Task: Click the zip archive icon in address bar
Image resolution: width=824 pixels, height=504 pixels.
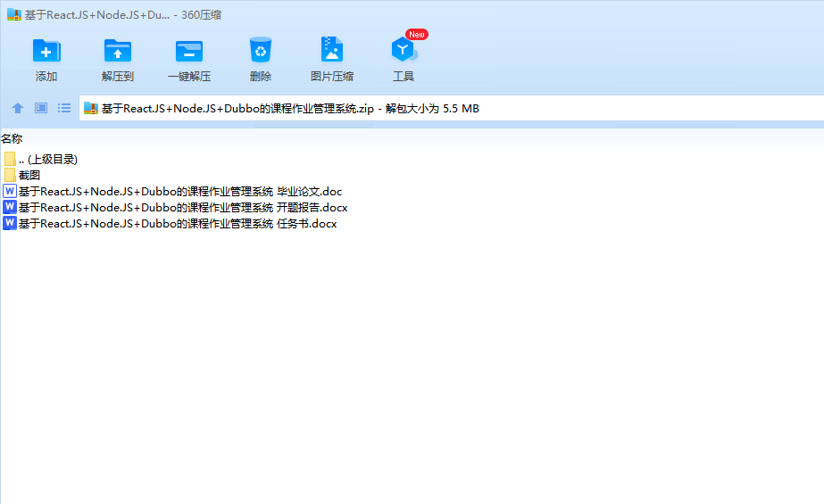Action: coord(91,108)
